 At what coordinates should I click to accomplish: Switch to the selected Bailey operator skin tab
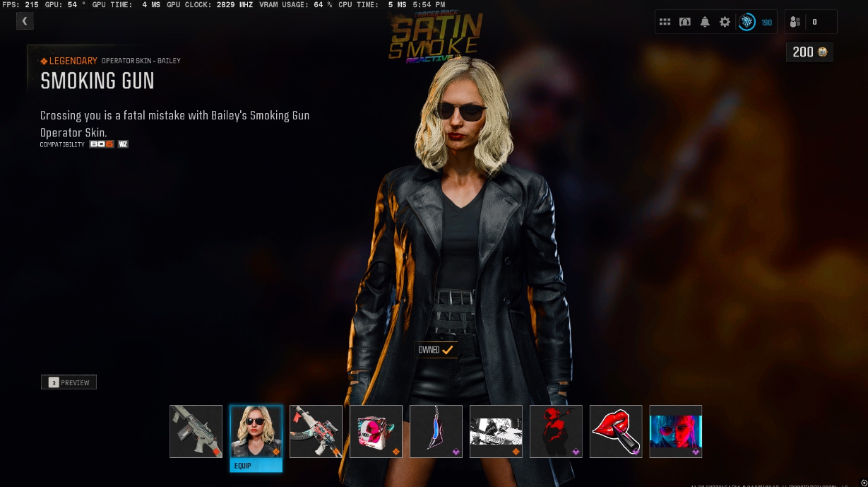256,431
